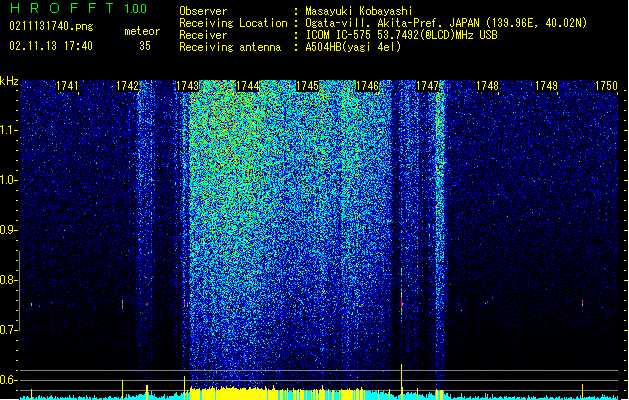Viewport: 629px width, 400px height.
Task: Click the 1.0 kHz axis label
Action: [x=8, y=180]
